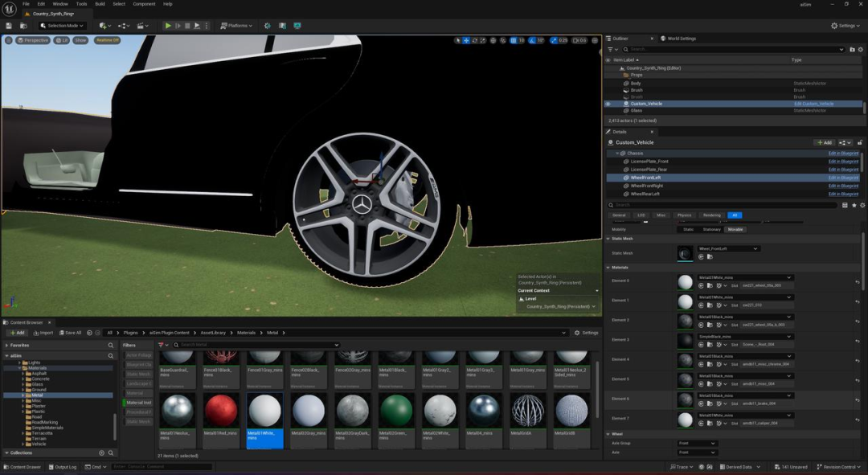
Task: Open the Build menu
Action: [x=100, y=4]
